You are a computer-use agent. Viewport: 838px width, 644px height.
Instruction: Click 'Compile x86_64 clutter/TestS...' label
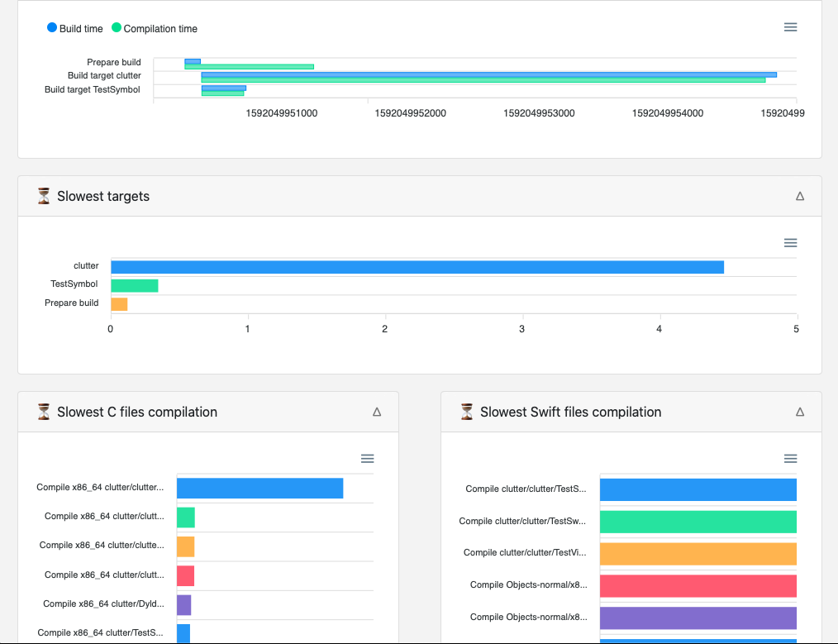coord(101,632)
